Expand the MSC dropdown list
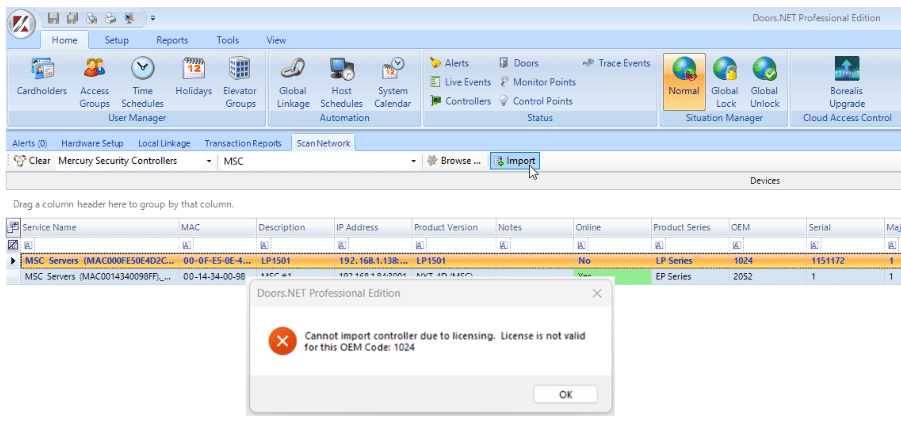 point(413,161)
